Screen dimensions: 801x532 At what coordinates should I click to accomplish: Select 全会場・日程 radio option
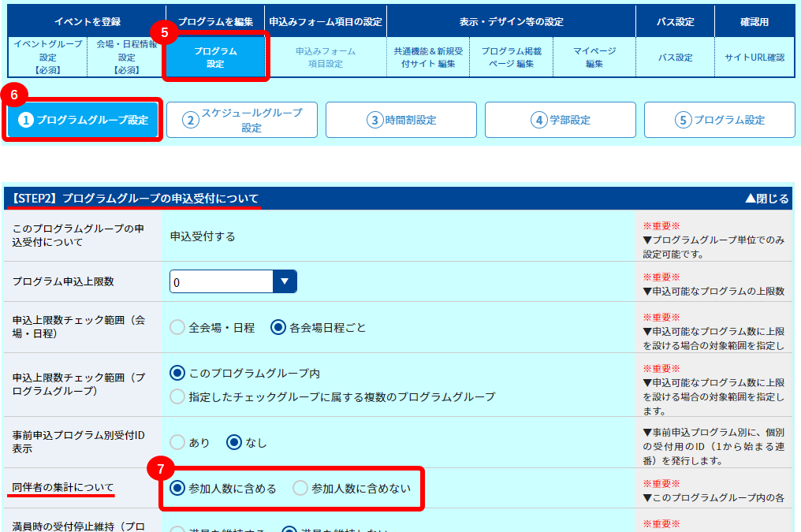[177, 327]
